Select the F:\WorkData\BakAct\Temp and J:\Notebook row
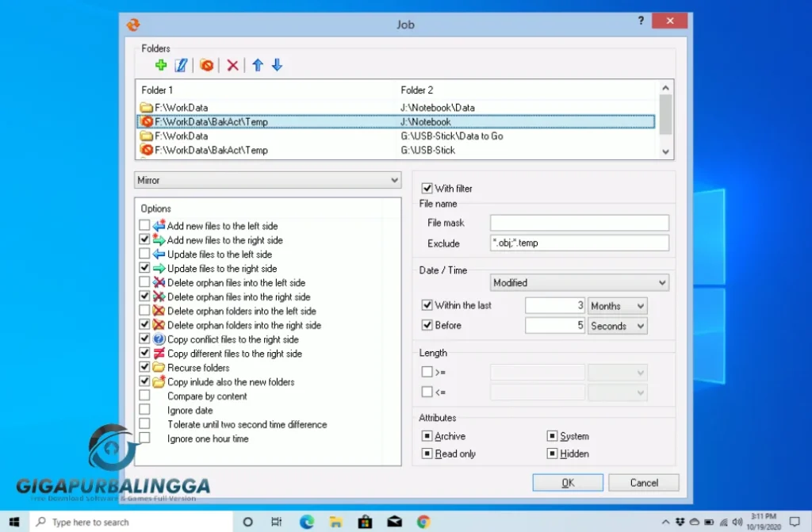Image resolution: width=812 pixels, height=532 pixels. tap(317, 121)
